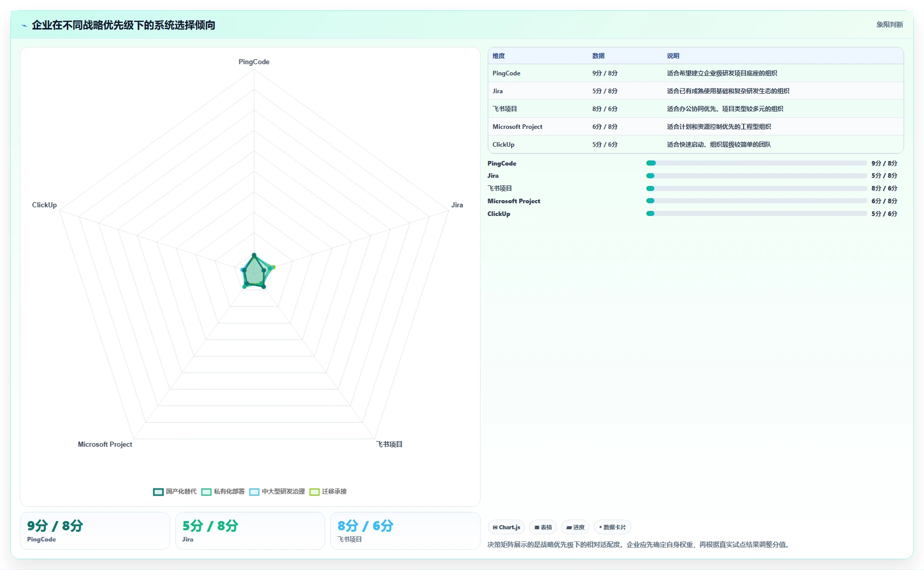The image size is (924, 570).
Task: Click the 数据卡片 tag chip
Action: click(612, 527)
